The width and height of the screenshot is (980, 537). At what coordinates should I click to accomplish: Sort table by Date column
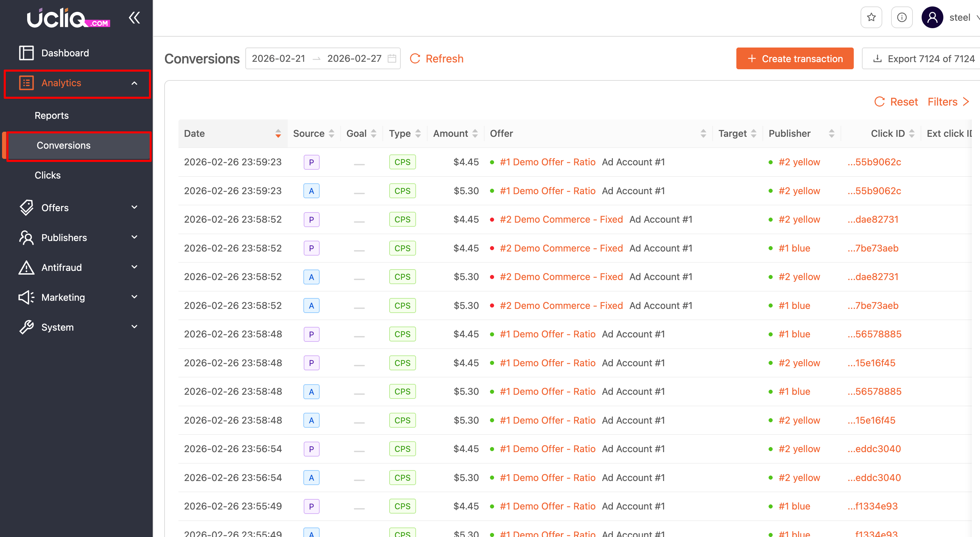point(278,134)
